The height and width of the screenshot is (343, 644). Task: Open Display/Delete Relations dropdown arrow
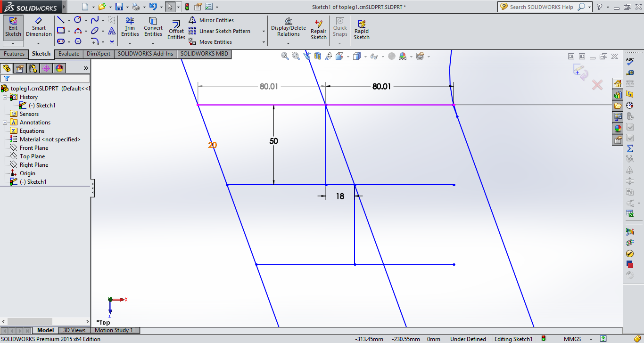pyautogui.click(x=288, y=43)
